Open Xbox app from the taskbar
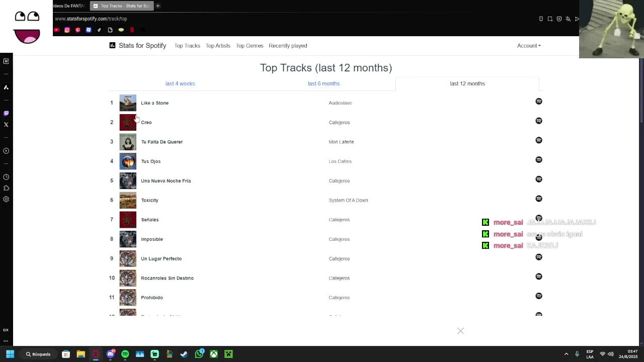This screenshot has width=644, height=362. point(214,354)
